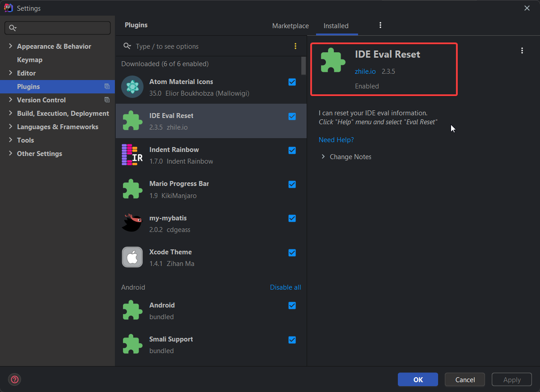Open the manage plugins menu beside Installed
Screen dimensions: 540x392
pyautogui.click(x=380, y=25)
